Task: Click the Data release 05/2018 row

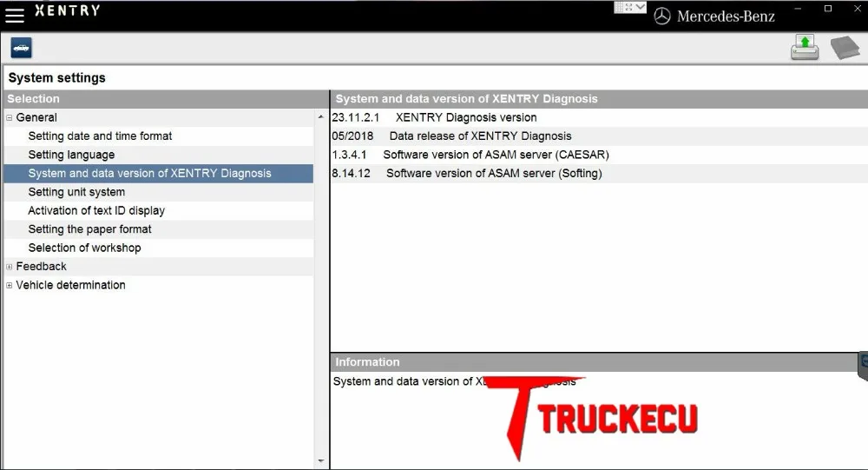Action: coord(599,136)
